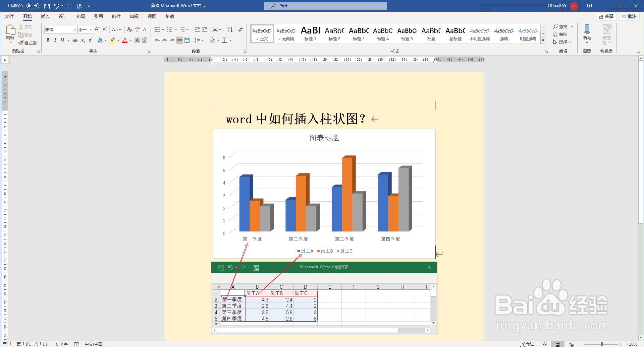Switch to Design tab
644x347 pixels.
pos(63,16)
